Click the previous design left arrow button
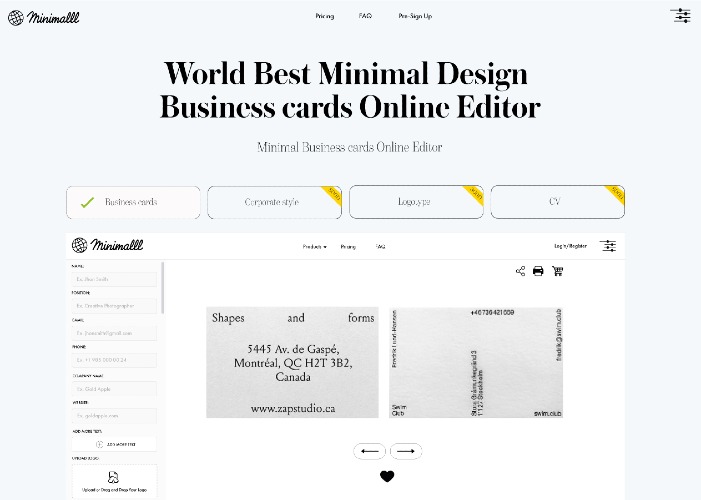Image resolution: width=701 pixels, height=500 pixels. tap(369, 451)
